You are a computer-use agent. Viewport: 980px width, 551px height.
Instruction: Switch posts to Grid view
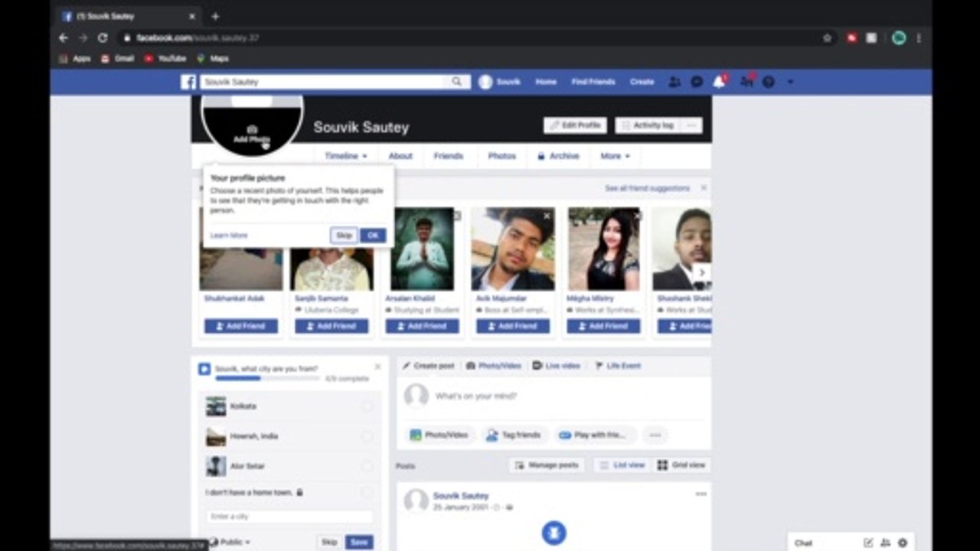(681, 465)
